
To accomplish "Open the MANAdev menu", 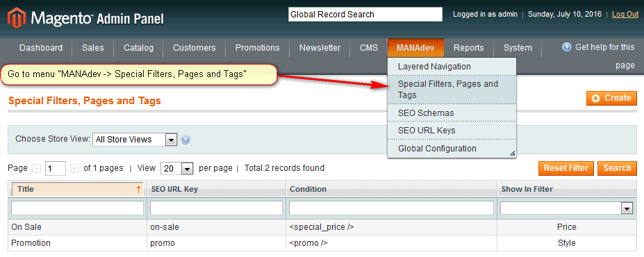I will click(415, 48).
